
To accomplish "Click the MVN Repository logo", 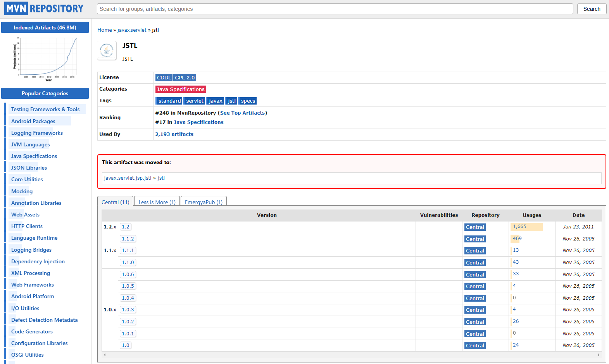I will [x=44, y=8].
